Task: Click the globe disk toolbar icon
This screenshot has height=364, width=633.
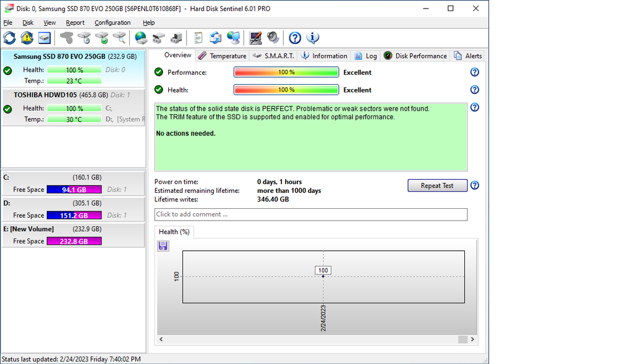Action: tap(141, 38)
